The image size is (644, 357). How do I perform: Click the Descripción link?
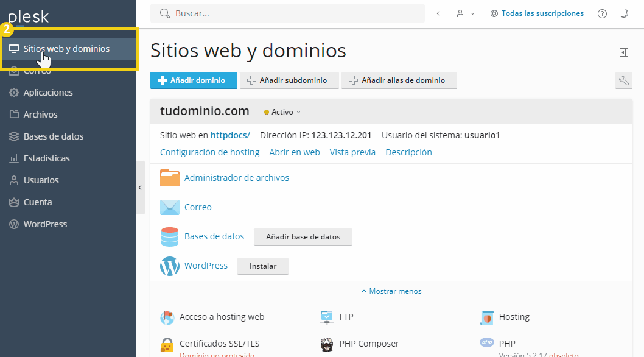(408, 152)
